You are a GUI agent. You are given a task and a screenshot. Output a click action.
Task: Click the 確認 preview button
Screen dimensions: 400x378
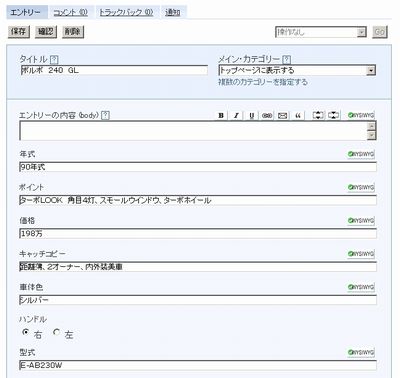tap(46, 32)
